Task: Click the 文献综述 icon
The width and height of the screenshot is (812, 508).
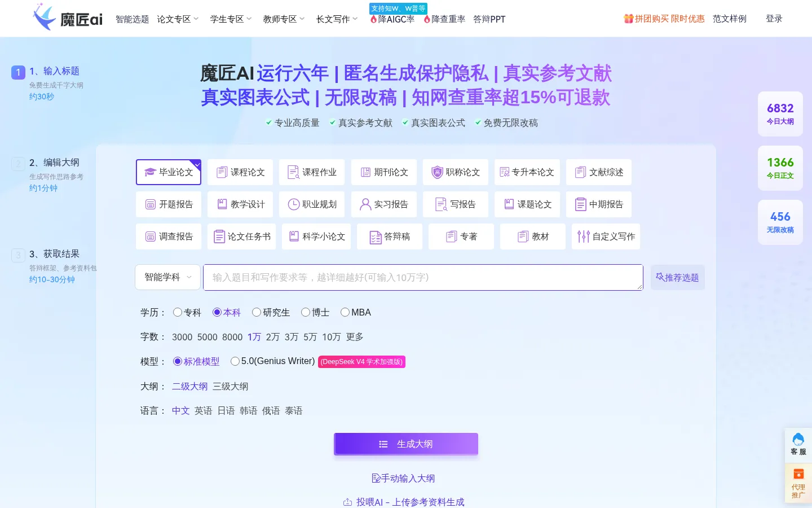Action: 580,172
